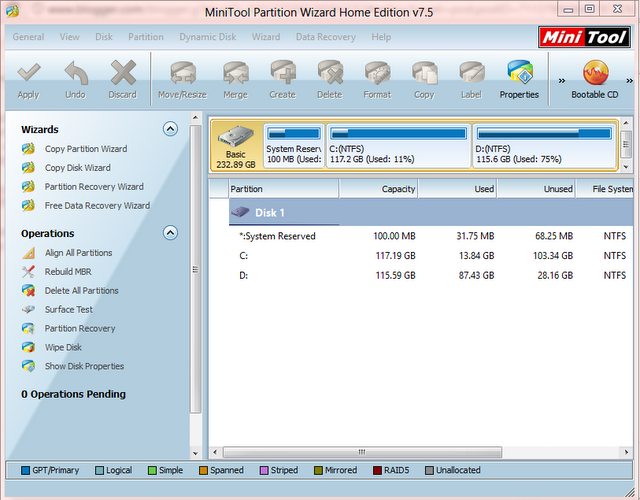Screen dimensions: 640x500
Task: Start the Copy Disk Wizard link
Action: click(x=78, y=168)
